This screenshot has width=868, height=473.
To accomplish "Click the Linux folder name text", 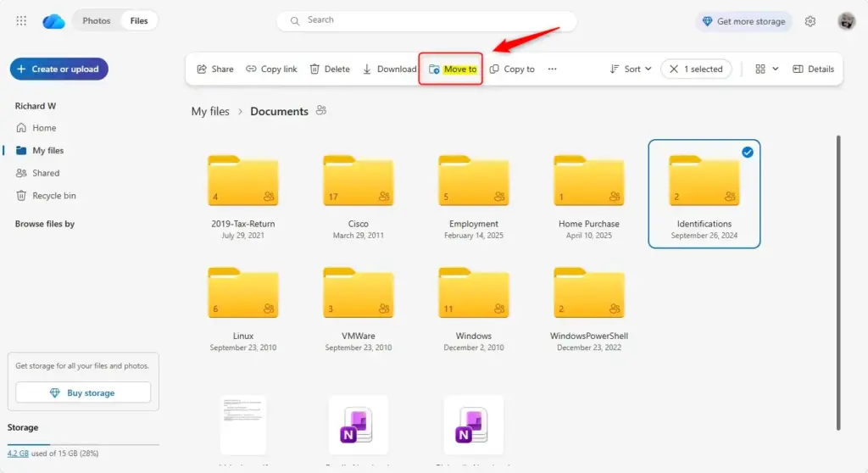I will click(x=243, y=336).
